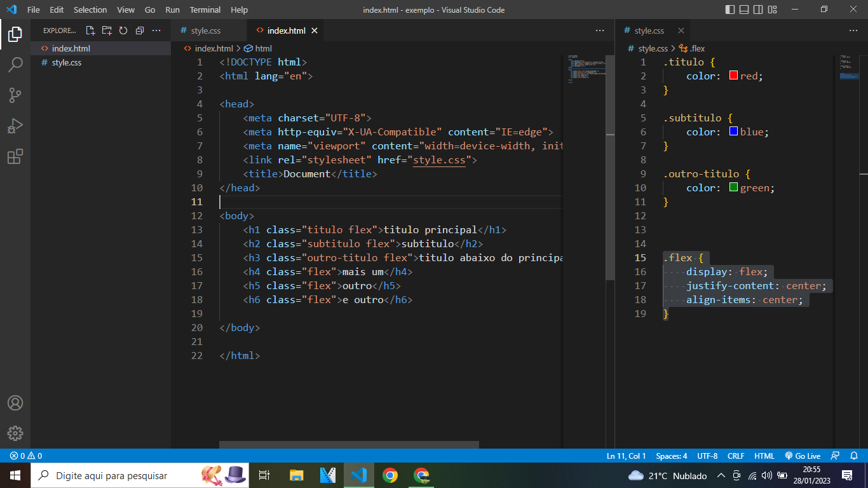This screenshot has width=868, height=488.
Task: Open Selection menu
Action: pyautogui.click(x=90, y=10)
